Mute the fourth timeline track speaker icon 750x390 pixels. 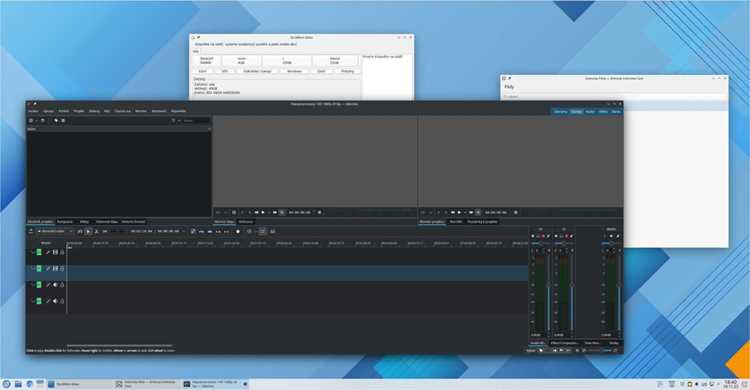pyautogui.click(x=55, y=301)
